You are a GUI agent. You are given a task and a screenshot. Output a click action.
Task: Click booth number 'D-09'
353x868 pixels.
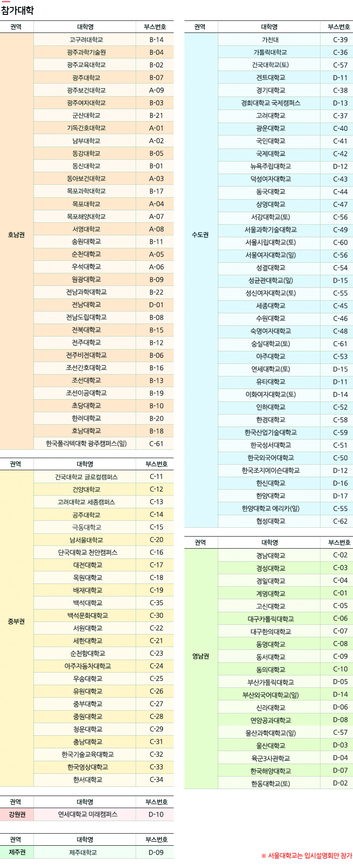157,852
